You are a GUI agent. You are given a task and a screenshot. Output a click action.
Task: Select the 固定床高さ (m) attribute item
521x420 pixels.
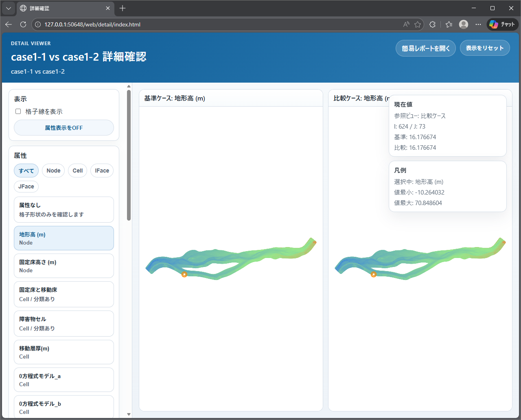coord(64,266)
